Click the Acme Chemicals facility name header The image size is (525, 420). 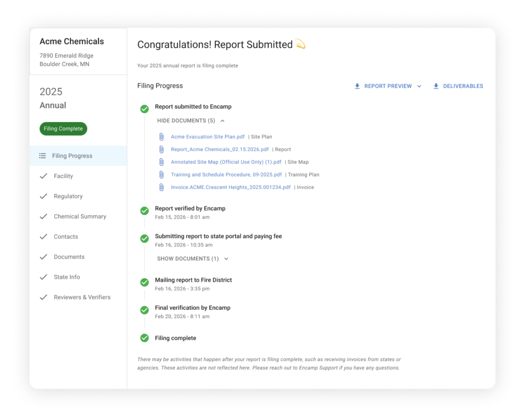[72, 41]
